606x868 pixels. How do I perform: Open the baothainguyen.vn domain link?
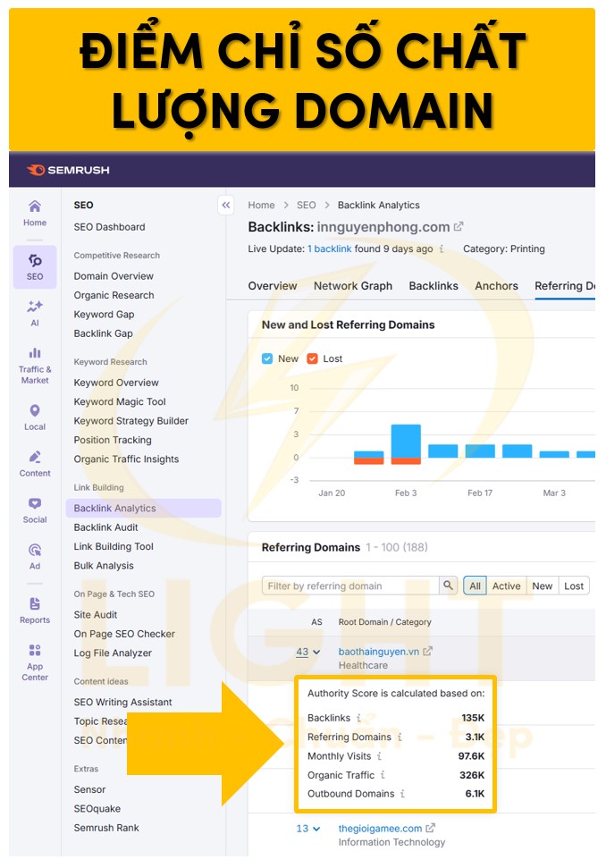pyautogui.click(x=379, y=652)
